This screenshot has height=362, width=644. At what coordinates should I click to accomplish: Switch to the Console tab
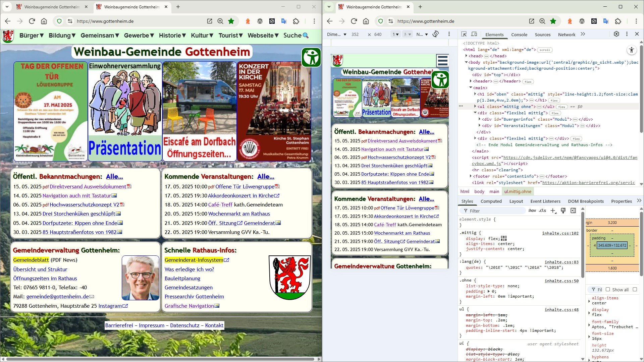[x=519, y=35]
